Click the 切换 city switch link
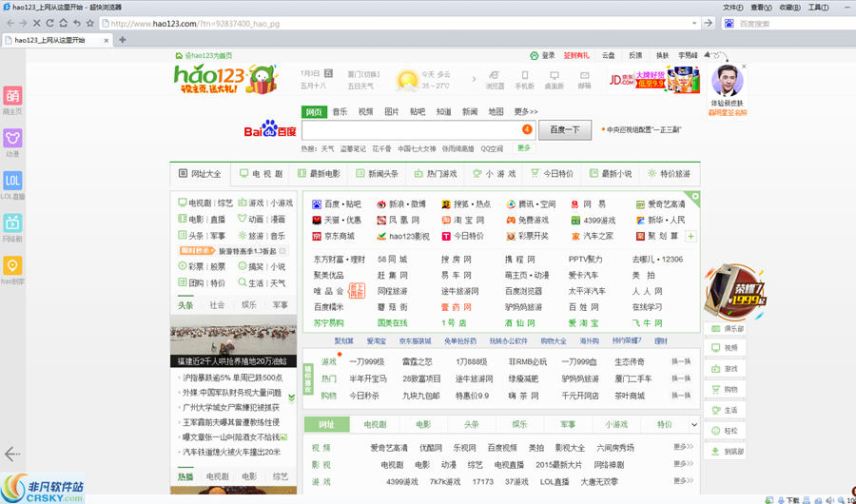The width and height of the screenshot is (856, 504). 371,74
